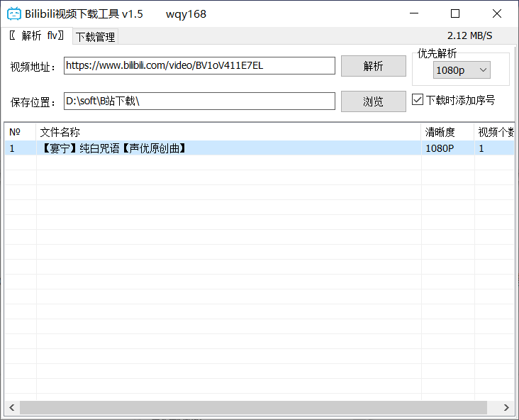Open the 优先解析 1080p dropdown
Image resolution: width=519 pixels, height=420 pixels.
pos(462,70)
